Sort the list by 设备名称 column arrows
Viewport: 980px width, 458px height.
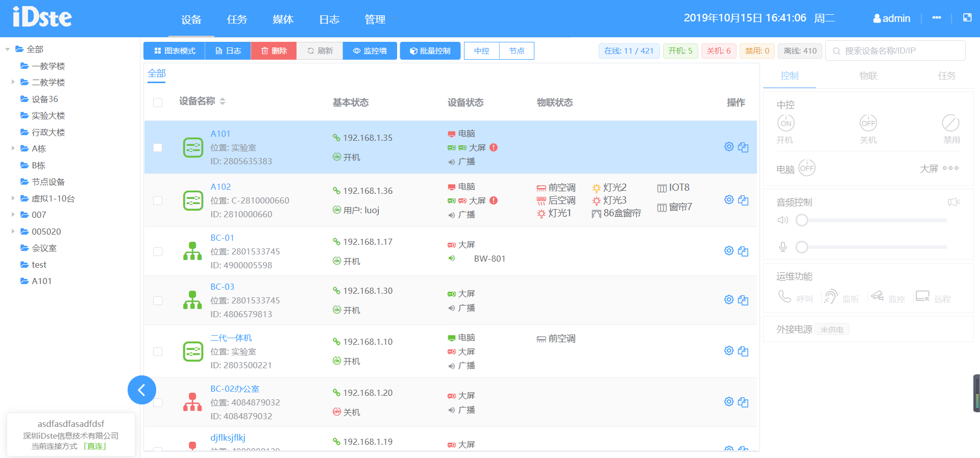pos(223,101)
